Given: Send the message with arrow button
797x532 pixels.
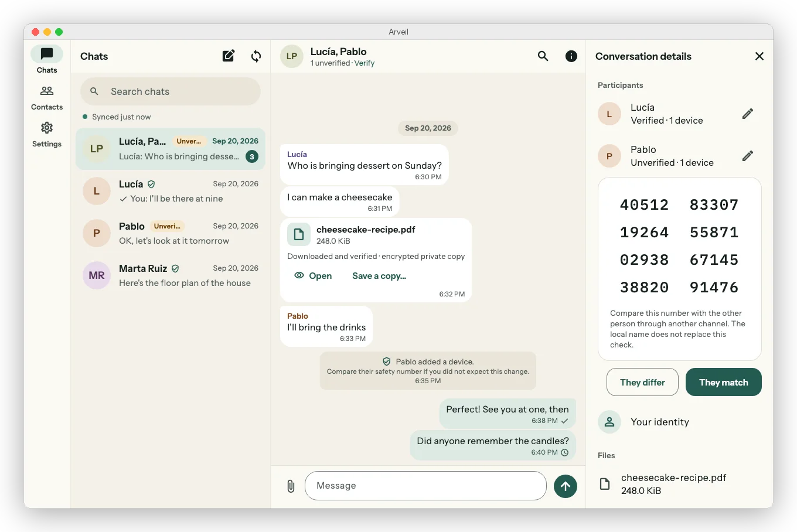Looking at the screenshot, I should [x=566, y=486].
